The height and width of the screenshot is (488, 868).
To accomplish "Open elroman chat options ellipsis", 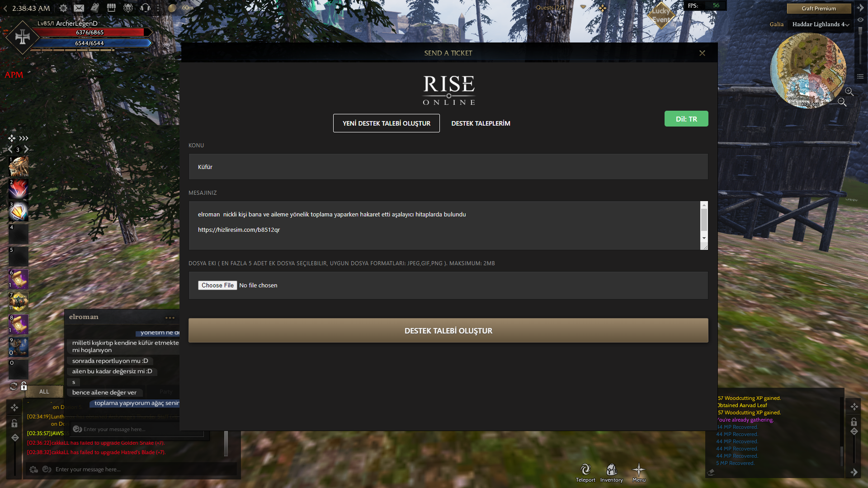I will coord(170,318).
